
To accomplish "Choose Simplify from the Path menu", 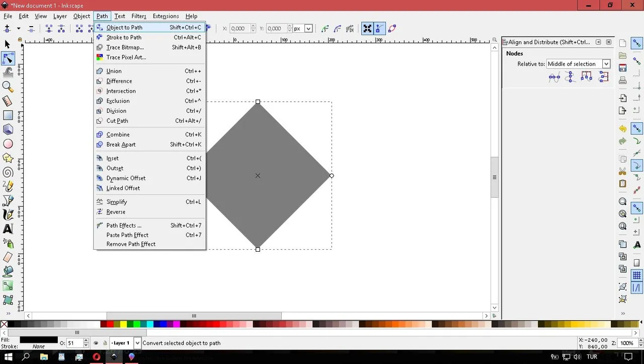I will (149, 202).
